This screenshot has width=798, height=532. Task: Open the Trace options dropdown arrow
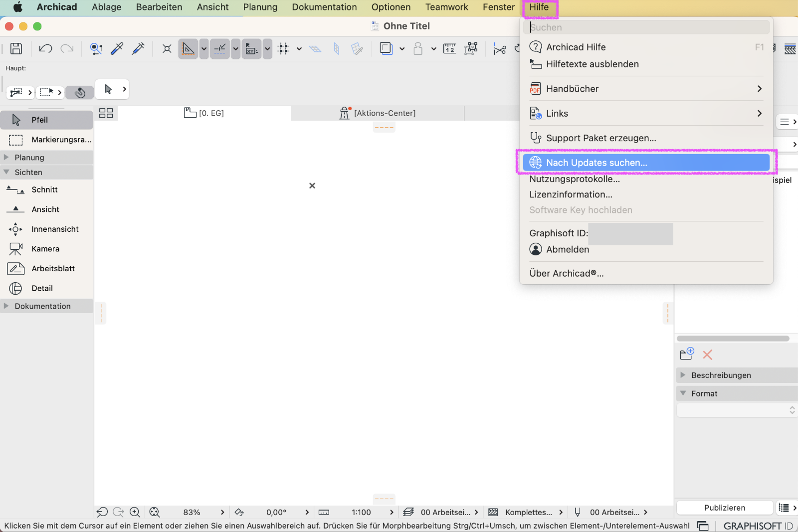(x=402, y=49)
